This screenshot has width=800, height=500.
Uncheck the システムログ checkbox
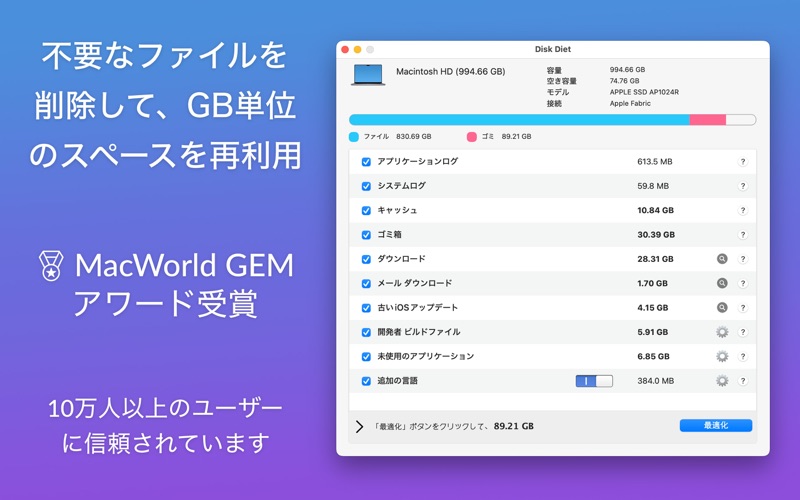(x=366, y=186)
